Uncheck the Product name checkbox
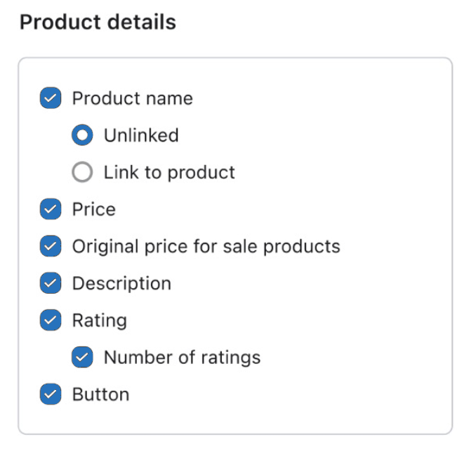 pos(50,98)
